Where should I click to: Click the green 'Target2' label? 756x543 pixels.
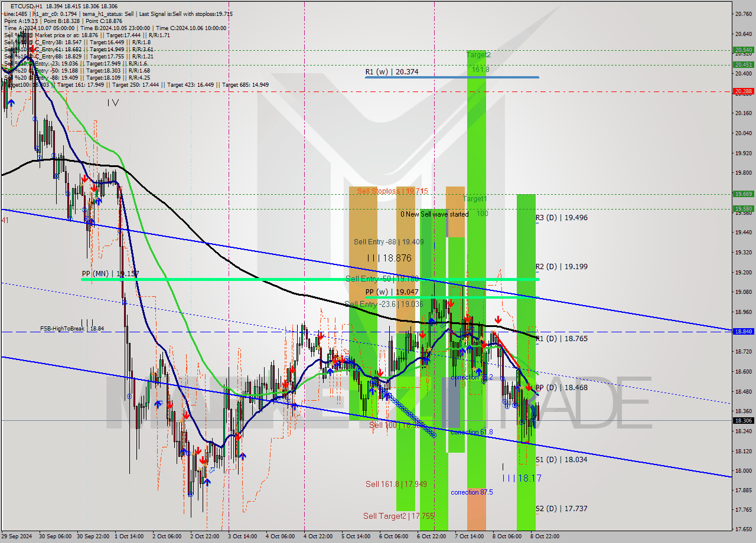(478, 55)
